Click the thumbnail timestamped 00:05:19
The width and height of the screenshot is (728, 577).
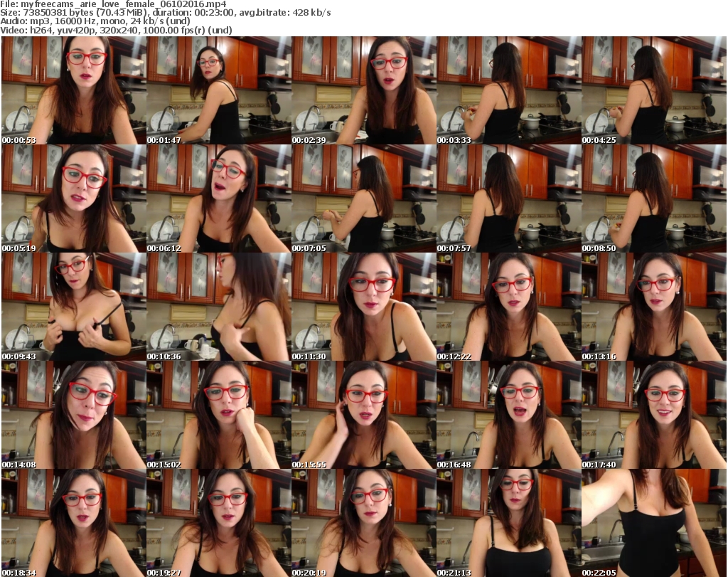[x=74, y=198]
